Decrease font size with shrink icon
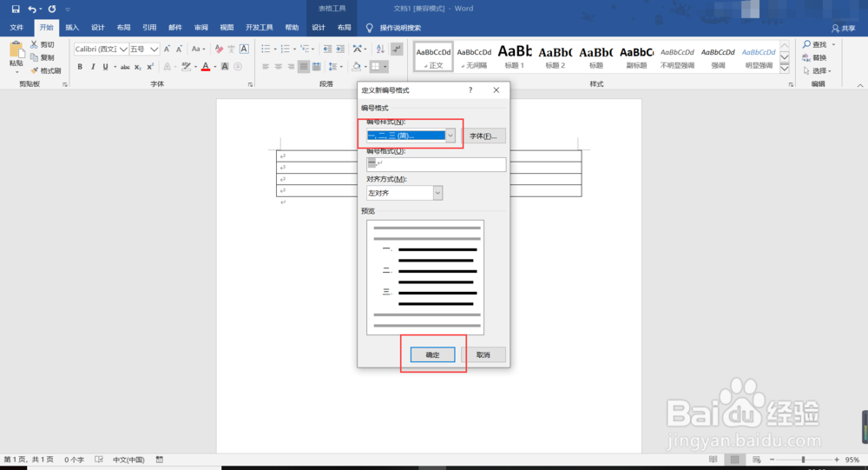 179,50
